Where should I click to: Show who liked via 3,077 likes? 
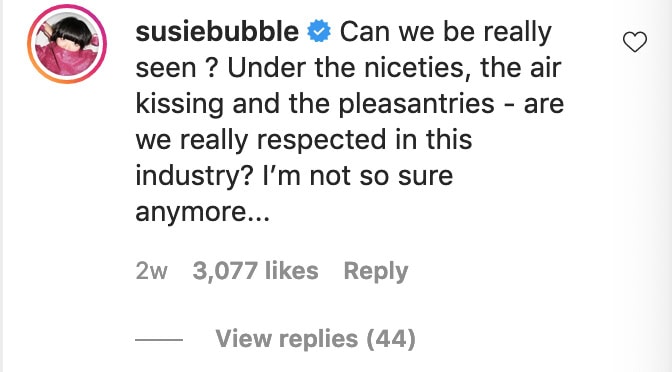255,271
